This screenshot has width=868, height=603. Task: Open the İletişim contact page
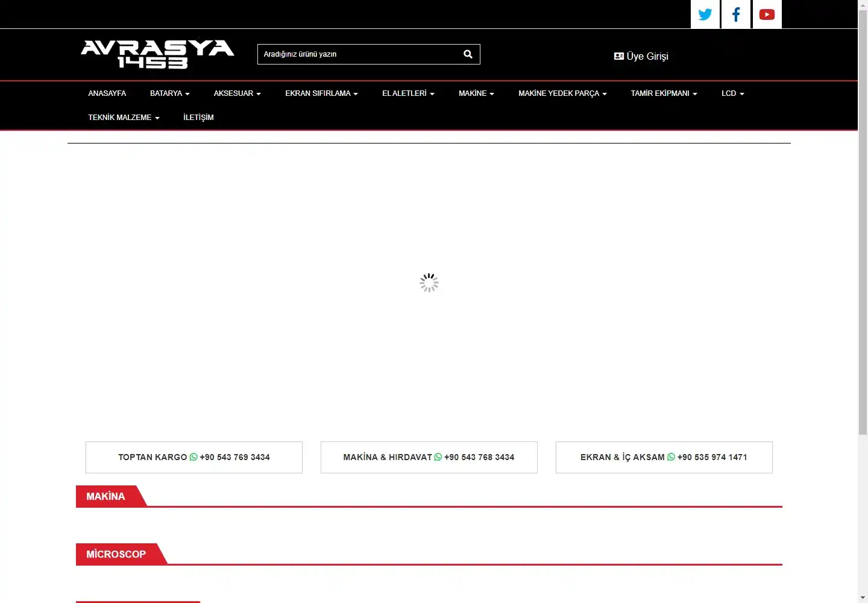point(198,118)
